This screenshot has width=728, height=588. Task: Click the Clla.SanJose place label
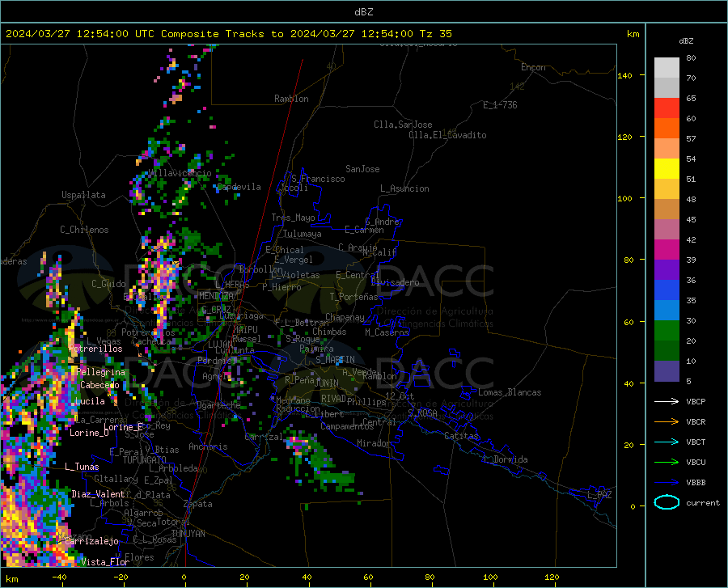(403, 125)
